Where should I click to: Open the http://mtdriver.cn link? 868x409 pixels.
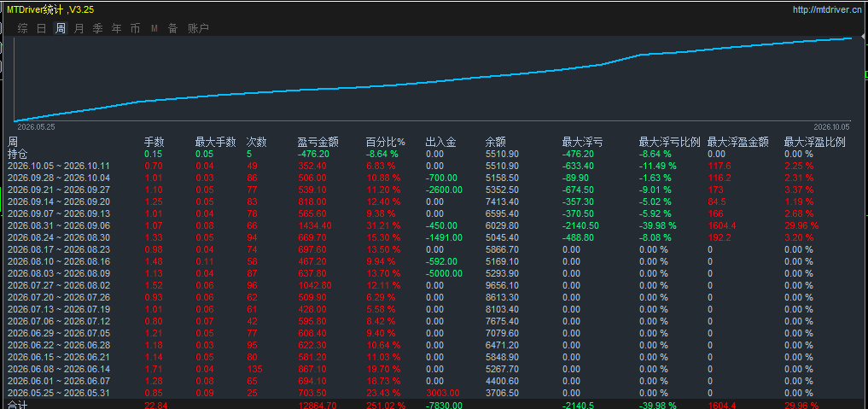coord(828,9)
